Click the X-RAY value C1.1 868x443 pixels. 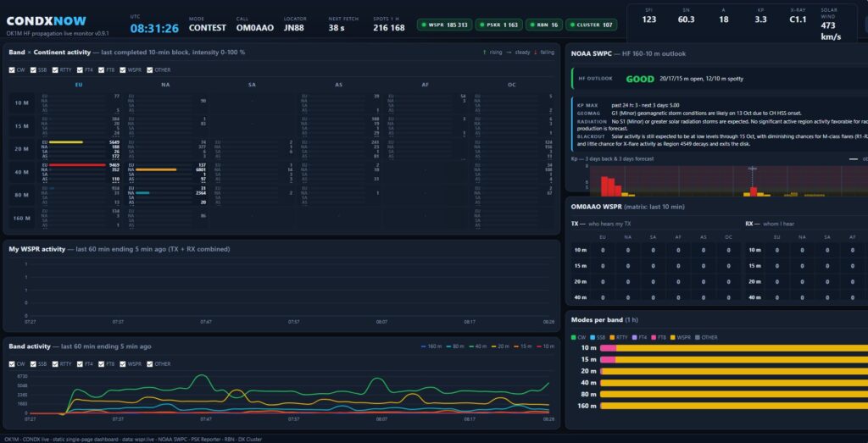798,19
